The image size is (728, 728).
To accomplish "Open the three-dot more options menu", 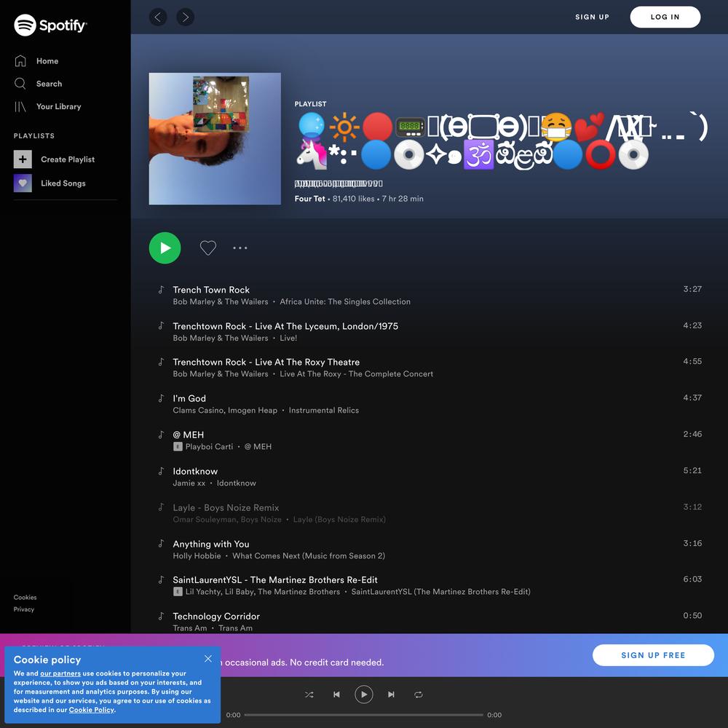I will coord(240,248).
